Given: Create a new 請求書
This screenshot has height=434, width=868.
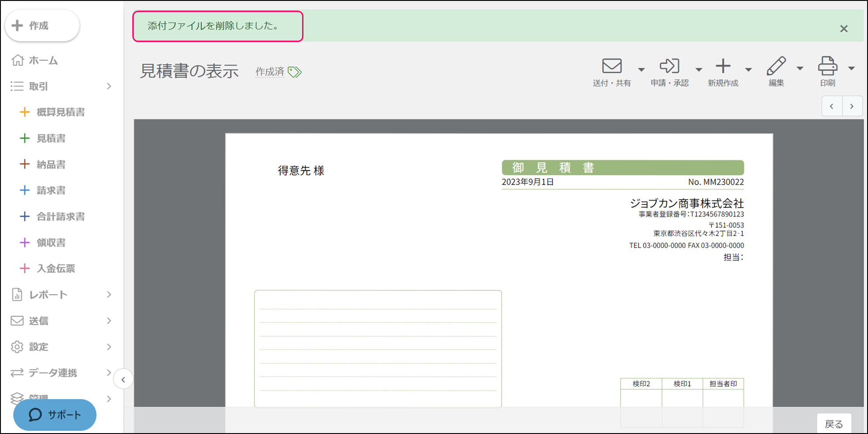Looking at the screenshot, I should (x=51, y=190).
